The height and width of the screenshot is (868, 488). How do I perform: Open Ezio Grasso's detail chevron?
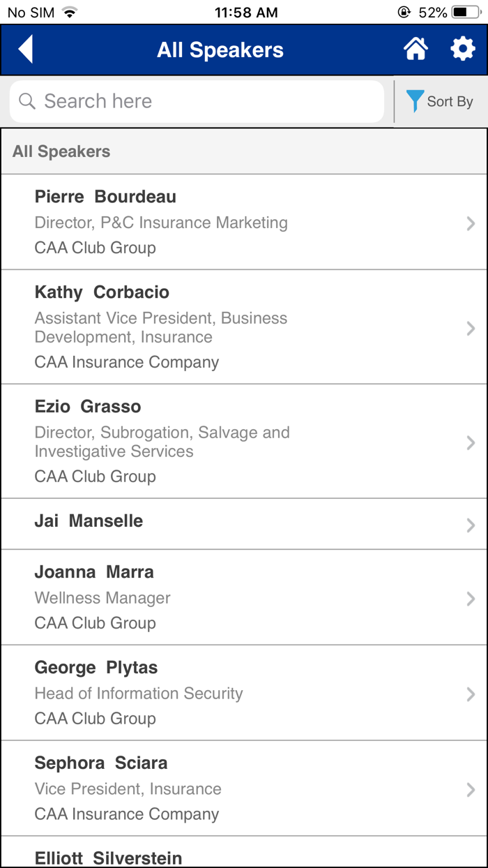tap(471, 441)
